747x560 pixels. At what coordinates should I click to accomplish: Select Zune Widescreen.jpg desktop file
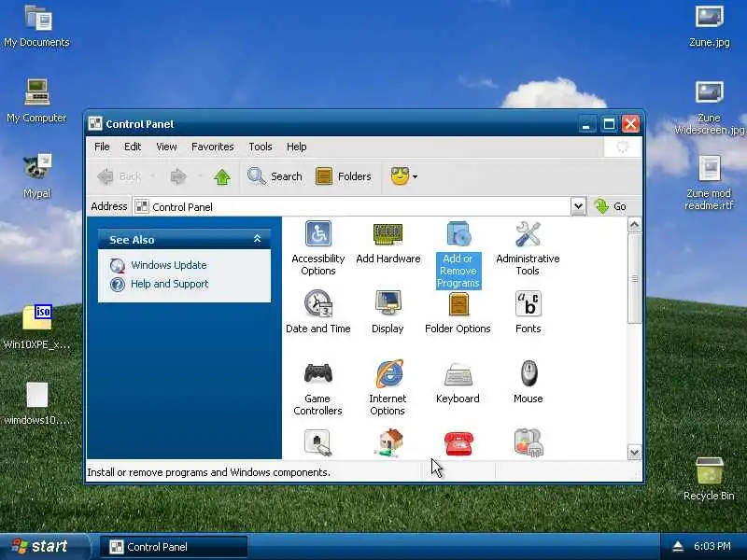tap(710, 108)
